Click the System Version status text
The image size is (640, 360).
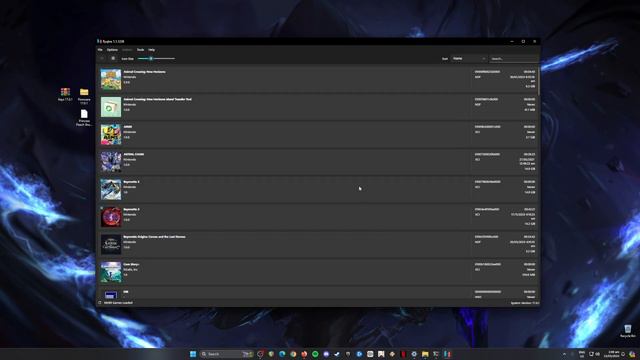[524, 303]
